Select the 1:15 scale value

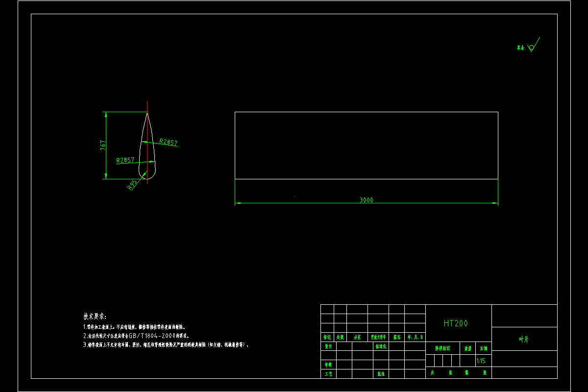pos(481,361)
